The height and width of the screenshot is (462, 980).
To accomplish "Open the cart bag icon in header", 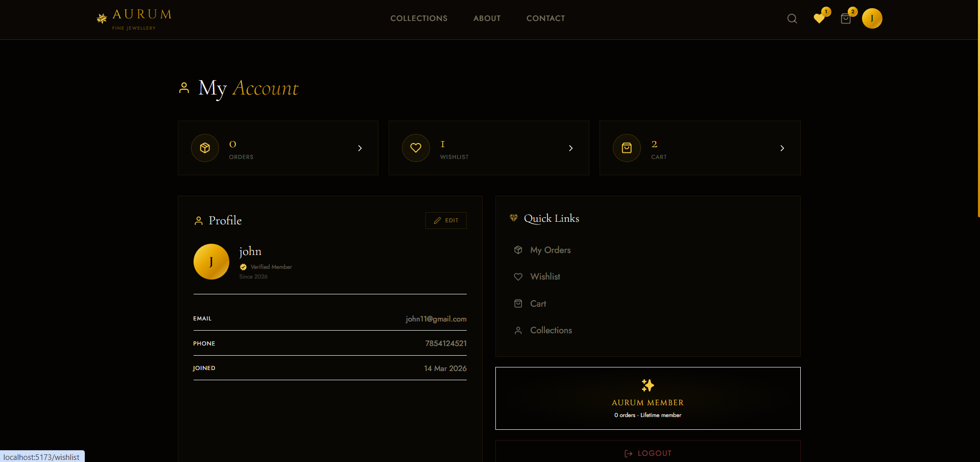I will pyautogui.click(x=846, y=18).
